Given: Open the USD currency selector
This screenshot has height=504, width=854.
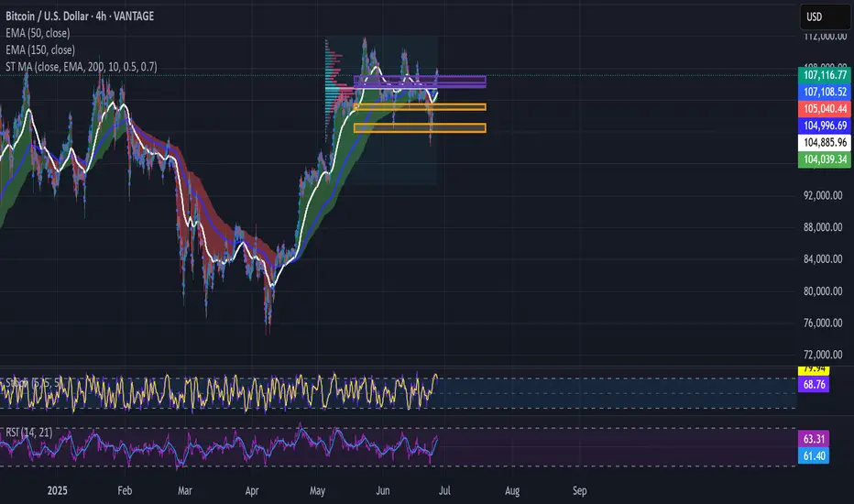Looking at the screenshot, I should [825, 16].
